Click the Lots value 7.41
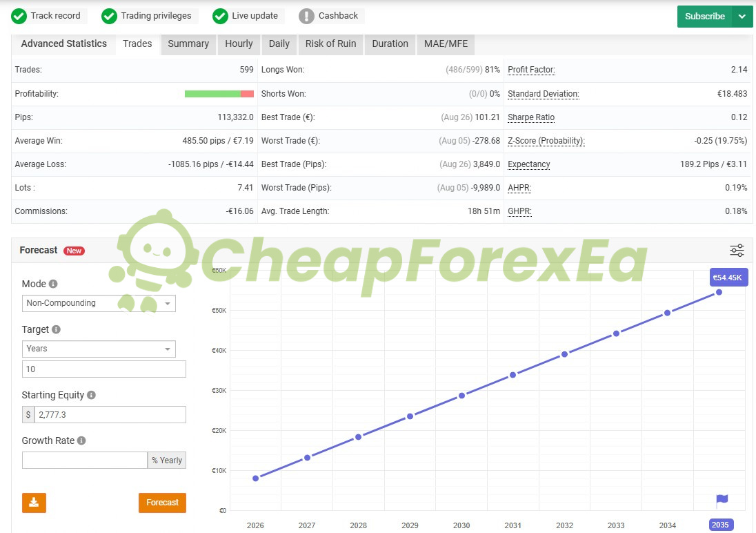The width and height of the screenshot is (756, 533). (245, 188)
